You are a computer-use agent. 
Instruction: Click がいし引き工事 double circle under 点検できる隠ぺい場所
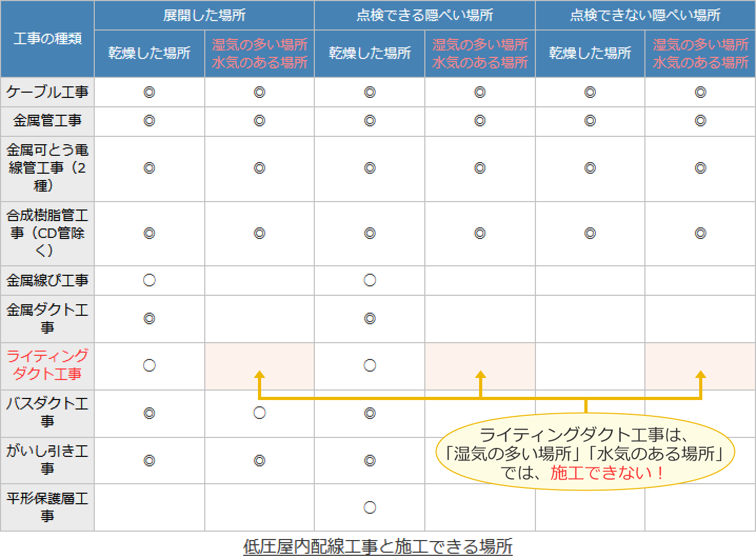click(370, 461)
